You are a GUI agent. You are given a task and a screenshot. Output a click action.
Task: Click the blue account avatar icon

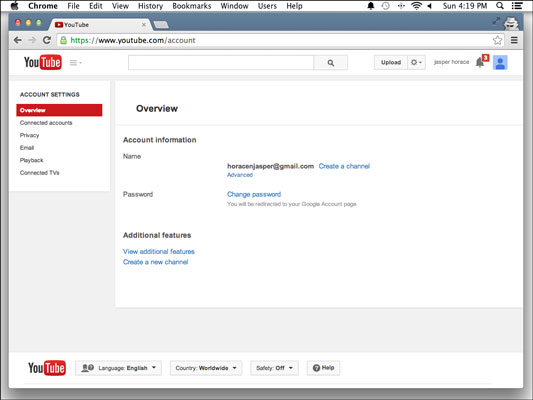pyautogui.click(x=500, y=63)
